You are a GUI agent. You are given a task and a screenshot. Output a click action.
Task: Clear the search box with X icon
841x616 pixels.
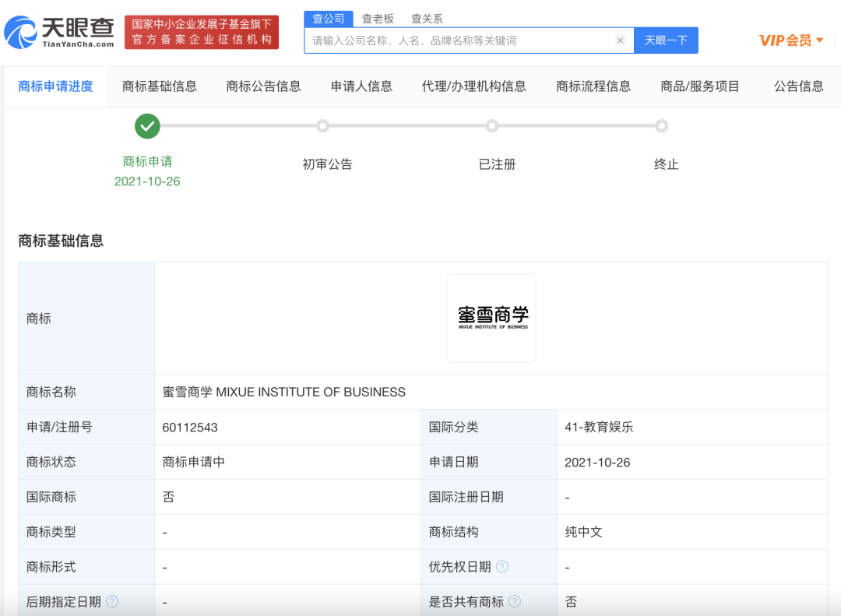pyautogui.click(x=620, y=40)
